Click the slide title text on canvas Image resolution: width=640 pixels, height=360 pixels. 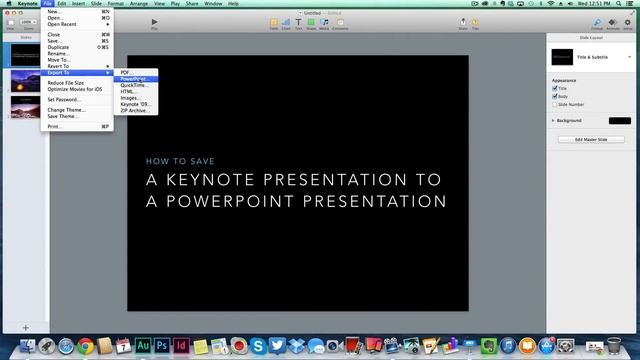(x=296, y=190)
